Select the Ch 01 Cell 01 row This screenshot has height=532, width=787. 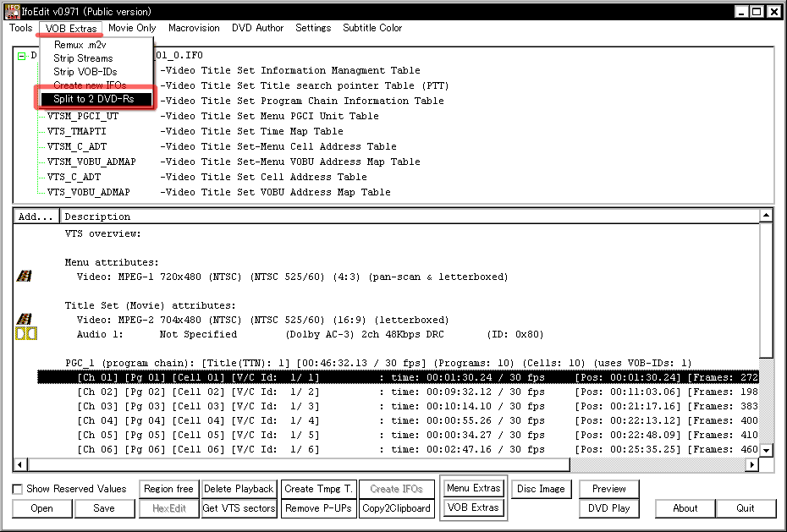(x=398, y=377)
